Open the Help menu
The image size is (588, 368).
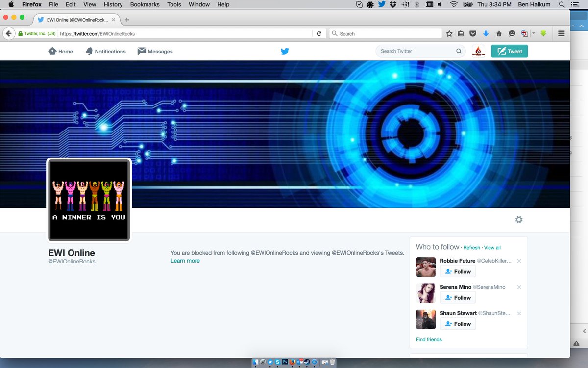223,4
